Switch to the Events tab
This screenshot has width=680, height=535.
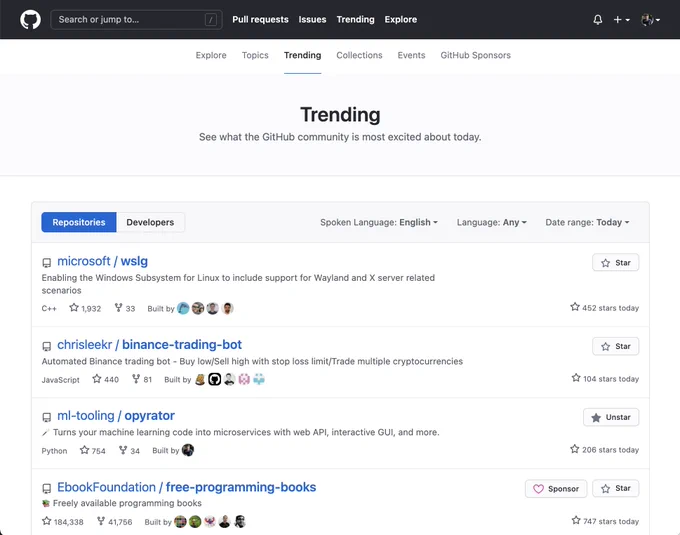411,55
